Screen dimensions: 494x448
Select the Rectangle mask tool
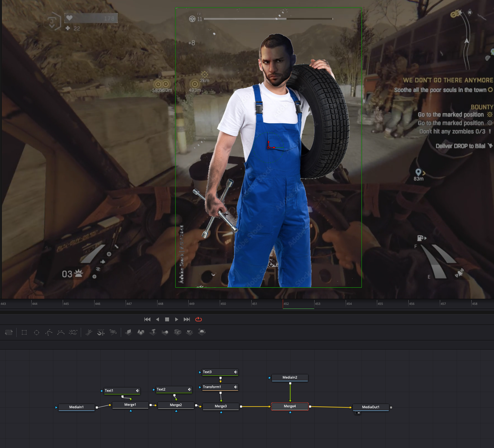(x=24, y=332)
